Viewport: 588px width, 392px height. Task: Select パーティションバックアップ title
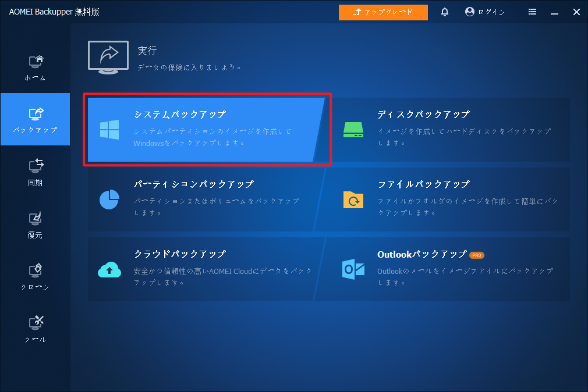click(194, 184)
